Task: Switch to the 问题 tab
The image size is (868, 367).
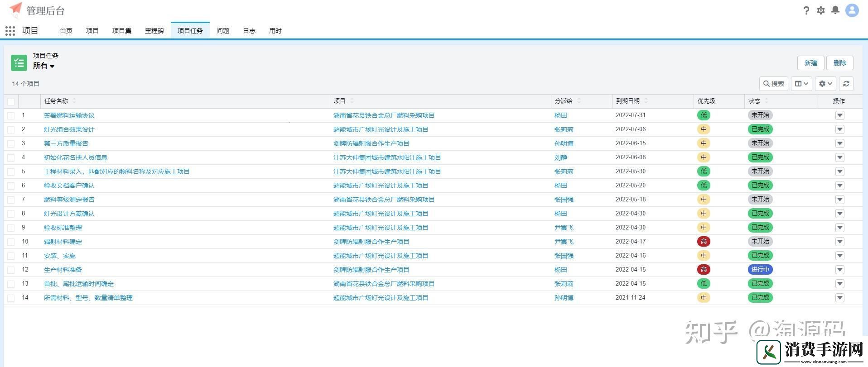Action: coord(222,31)
